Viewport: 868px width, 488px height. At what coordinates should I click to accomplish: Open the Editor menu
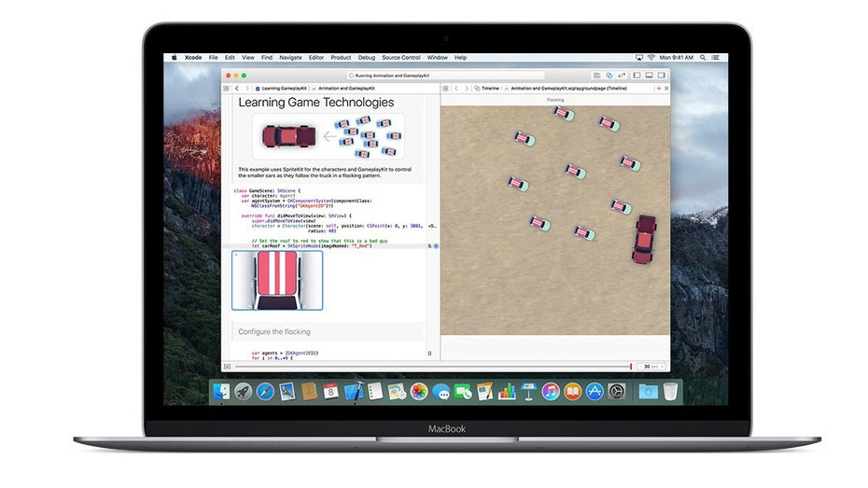tap(316, 58)
